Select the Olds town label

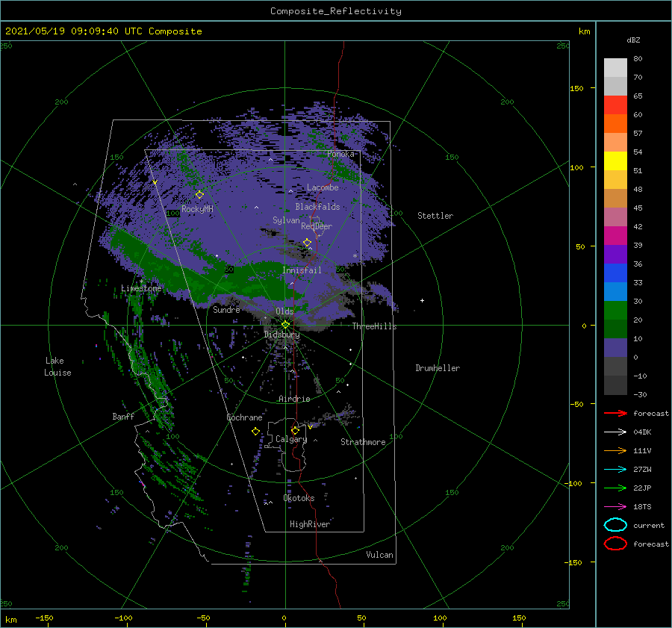pos(284,311)
